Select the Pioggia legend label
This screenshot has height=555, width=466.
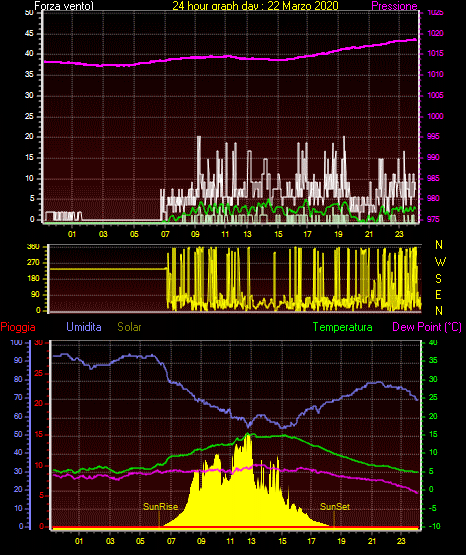point(18,327)
